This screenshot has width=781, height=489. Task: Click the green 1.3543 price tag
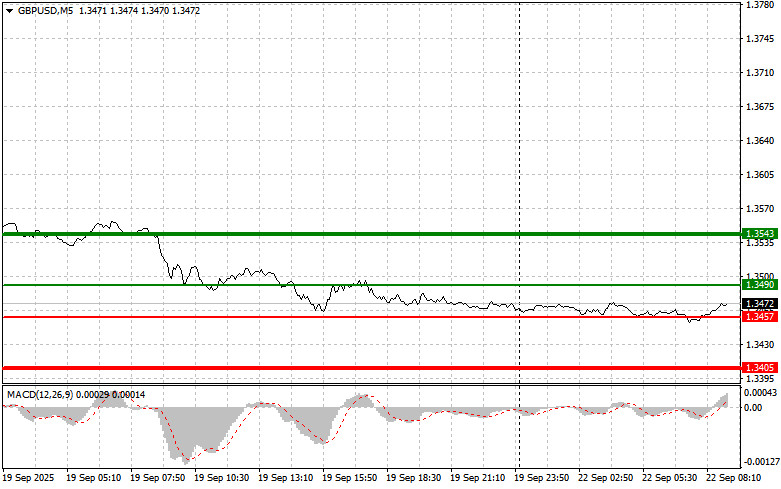pos(759,233)
